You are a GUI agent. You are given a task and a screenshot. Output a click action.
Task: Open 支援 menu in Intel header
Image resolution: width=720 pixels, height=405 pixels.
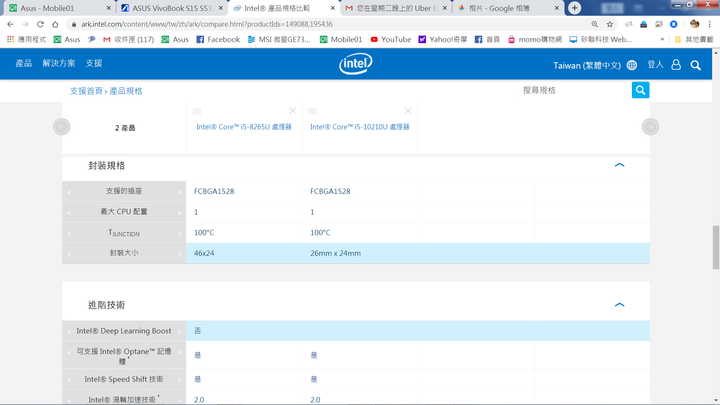(94, 63)
